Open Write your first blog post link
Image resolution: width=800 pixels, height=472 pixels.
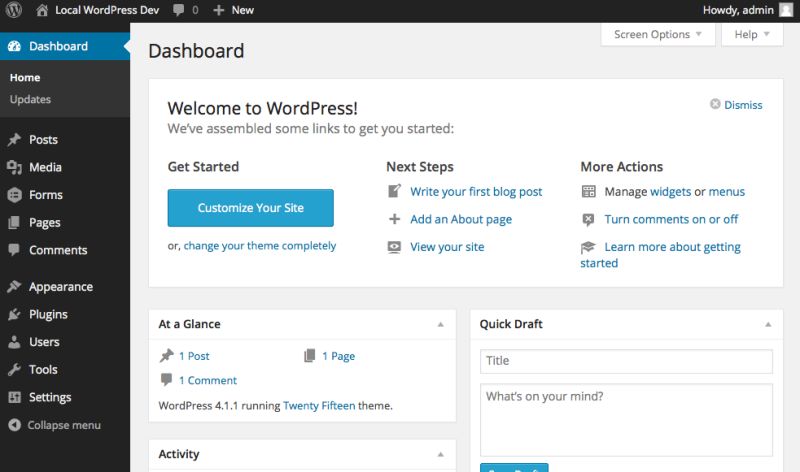(476, 191)
